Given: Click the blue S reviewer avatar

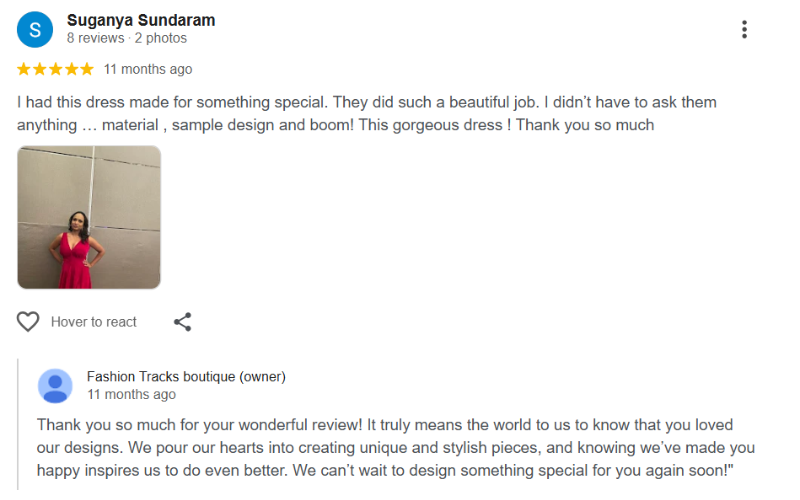Looking at the screenshot, I should coord(35,29).
